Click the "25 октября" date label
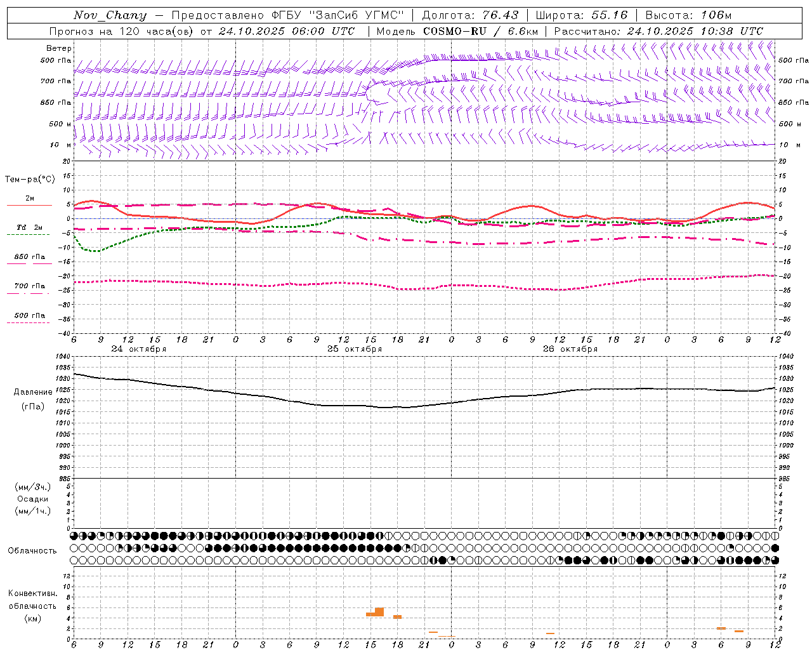 coord(355,349)
